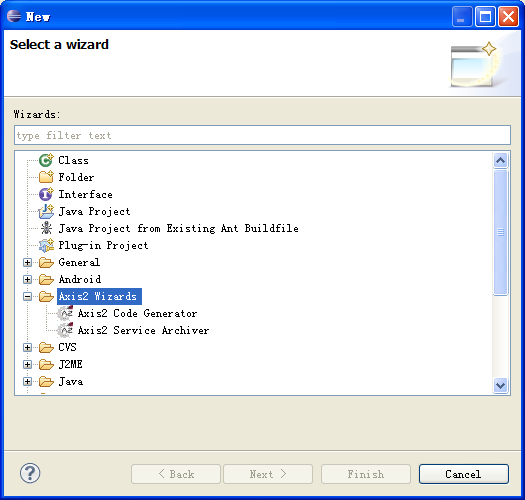Viewport: 525px width, 500px height.
Task: Select the Axis2 Wizards tree item
Action: click(x=99, y=296)
